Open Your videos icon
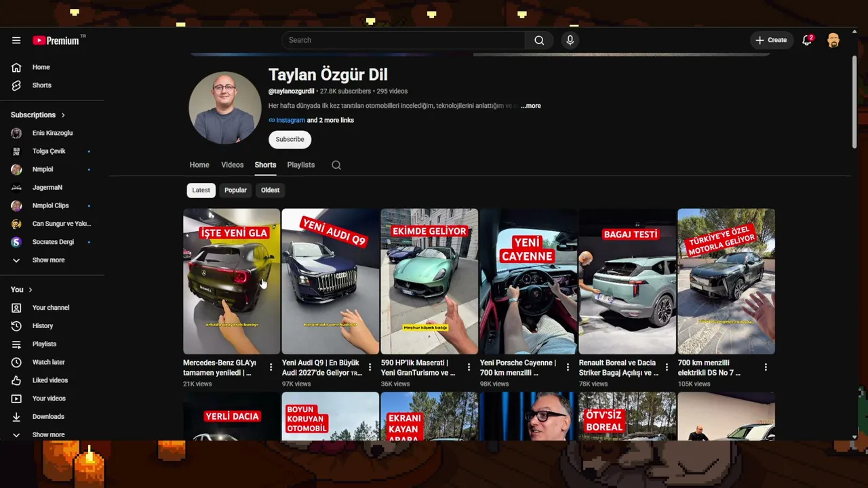 [16, 399]
